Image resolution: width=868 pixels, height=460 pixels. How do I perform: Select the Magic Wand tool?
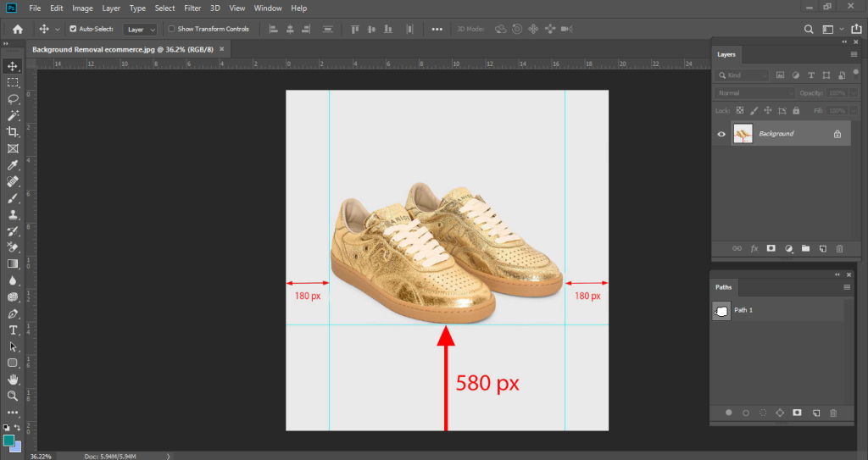pos(13,115)
